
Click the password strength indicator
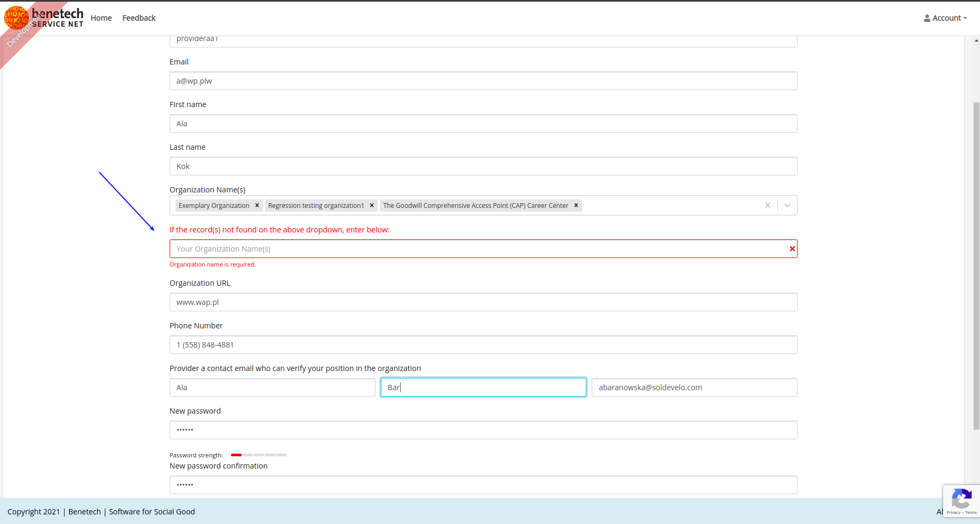coord(258,455)
